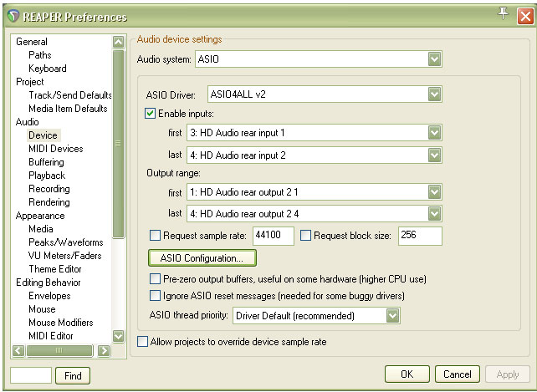Click the REAPER logo icon in title bar
The width and height of the screenshot is (537, 392).
[x=13, y=16]
